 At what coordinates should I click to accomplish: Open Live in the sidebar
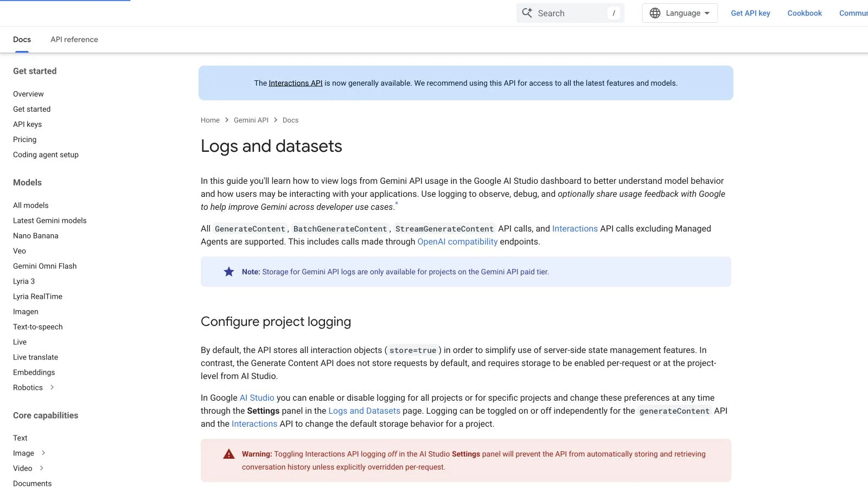tap(20, 342)
